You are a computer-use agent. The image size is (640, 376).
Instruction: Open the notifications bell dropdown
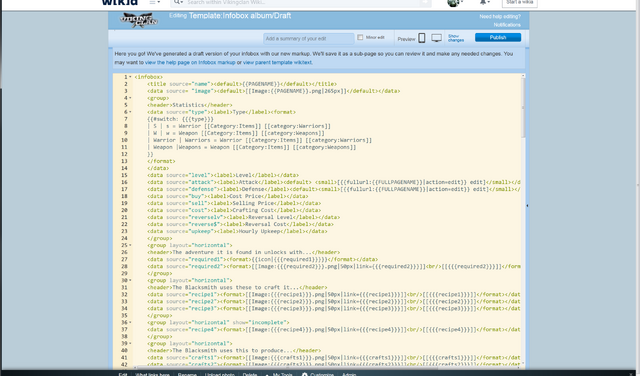tap(484, 2)
